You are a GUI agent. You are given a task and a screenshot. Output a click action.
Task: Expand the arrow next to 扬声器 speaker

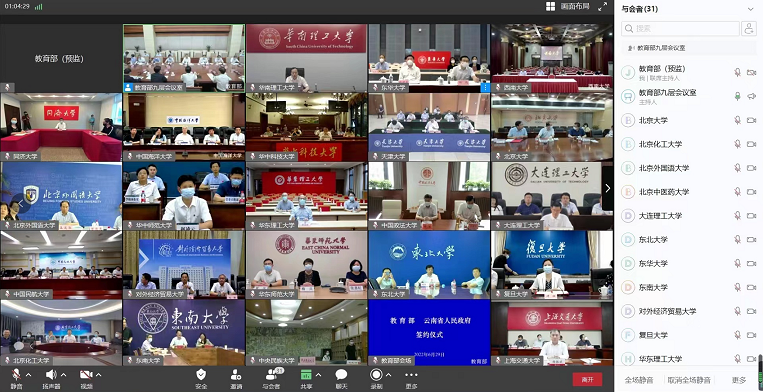click(63, 374)
